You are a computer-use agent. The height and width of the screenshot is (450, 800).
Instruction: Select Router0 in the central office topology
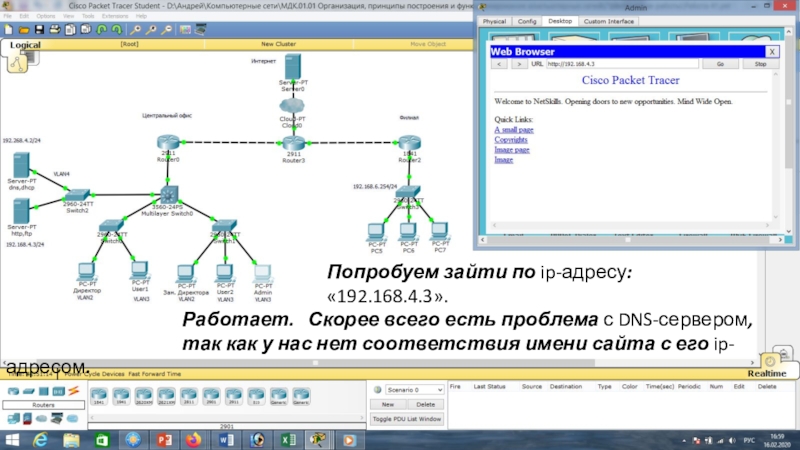click(x=168, y=142)
